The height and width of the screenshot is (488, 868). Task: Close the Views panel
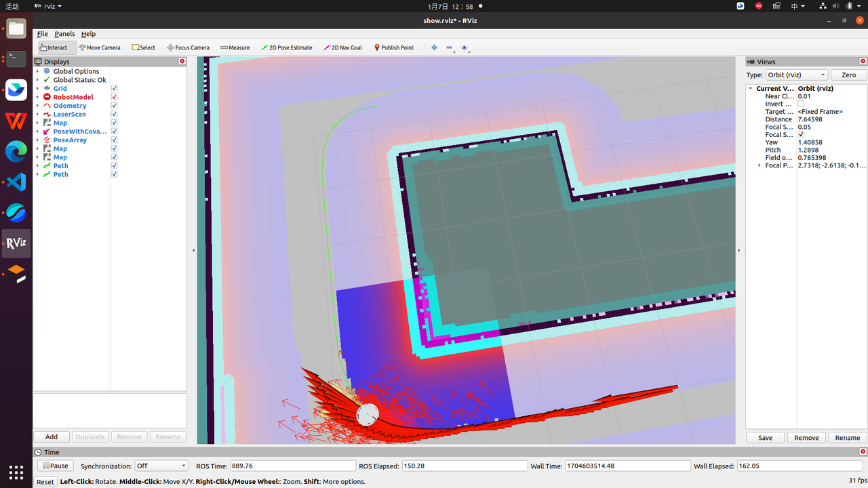click(x=863, y=61)
